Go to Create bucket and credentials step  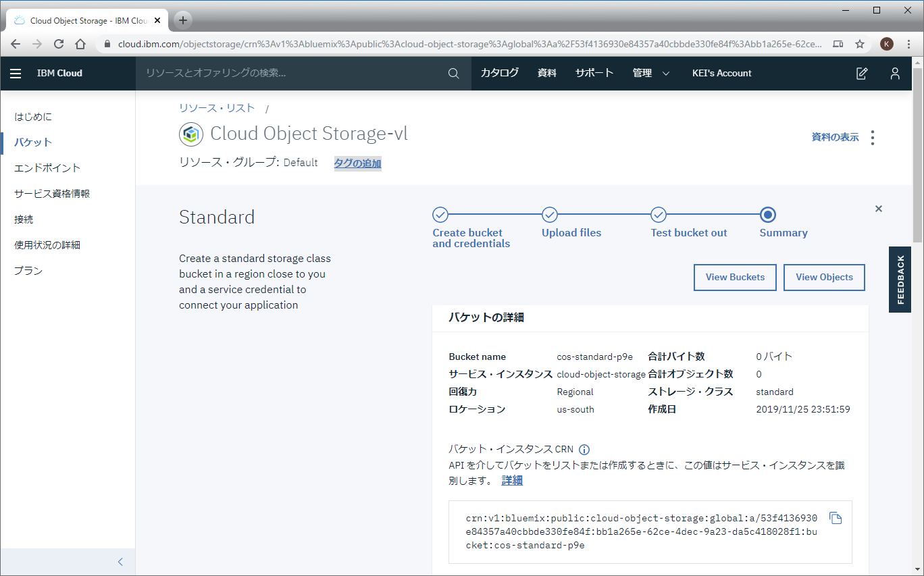click(440, 215)
